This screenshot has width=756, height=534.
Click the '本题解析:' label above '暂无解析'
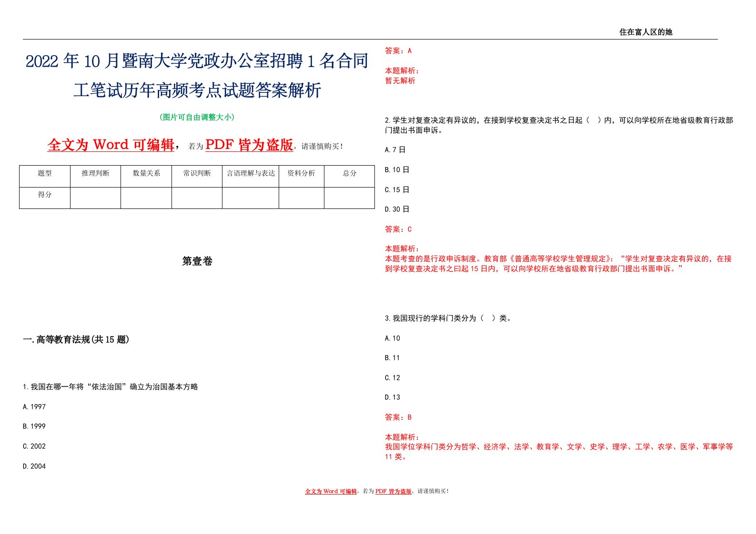pos(402,71)
